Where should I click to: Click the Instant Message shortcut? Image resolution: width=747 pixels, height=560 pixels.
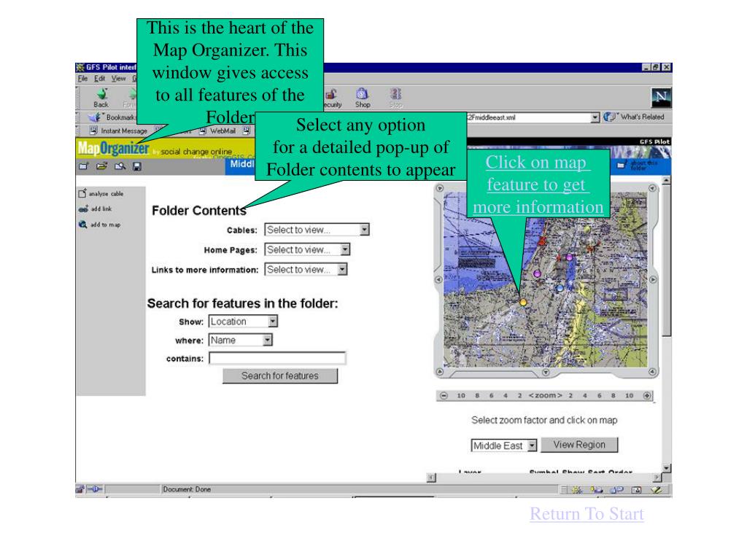pyautogui.click(x=119, y=131)
